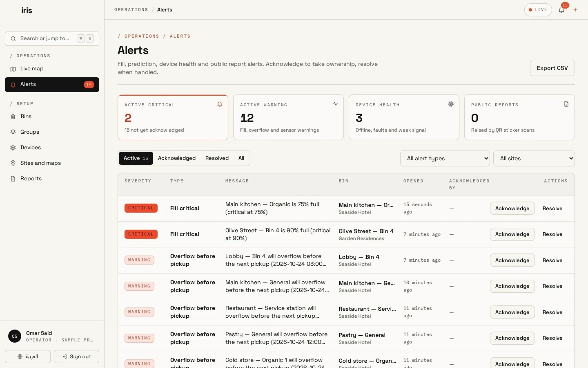Image resolution: width=588 pixels, height=368 pixels.
Task: Click the Severity column header
Action: (x=138, y=181)
